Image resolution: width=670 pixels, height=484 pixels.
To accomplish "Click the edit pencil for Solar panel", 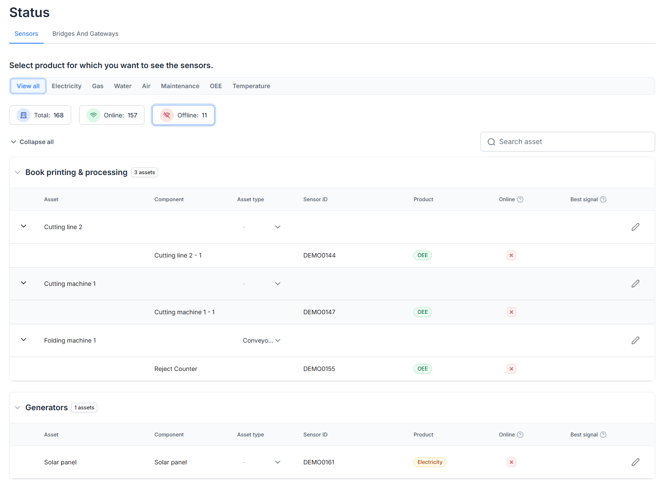I will (635, 462).
